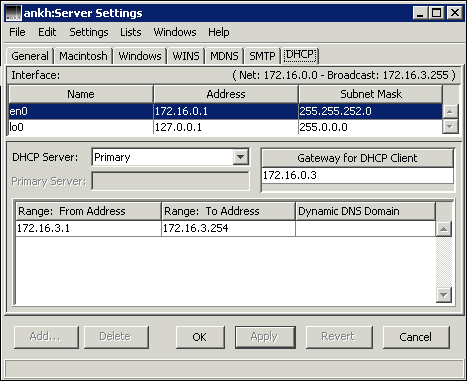
Task: Select the 172.16.3.254 to address cell
Action: click(x=228, y=228)
